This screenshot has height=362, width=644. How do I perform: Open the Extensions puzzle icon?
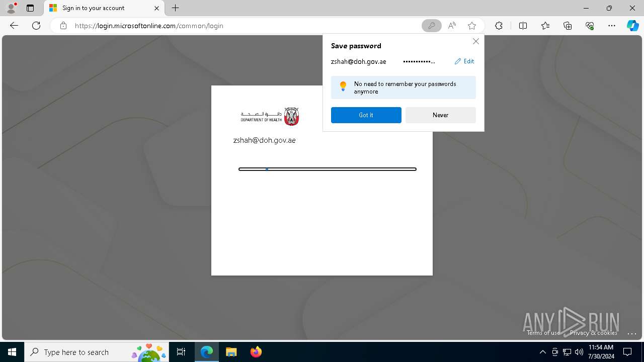(499, 26)
